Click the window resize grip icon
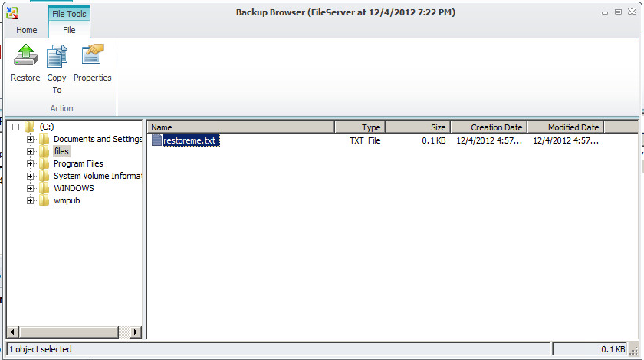644x360 pixels. click(x=634, y=350)
